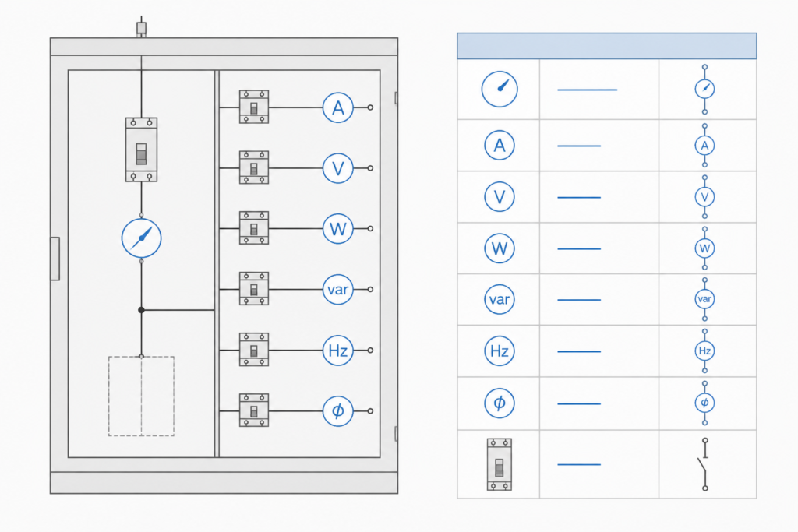The width and height of the screenshot is (798, 532).
Task: Click the description line in the A legend row
Action: 579,146
